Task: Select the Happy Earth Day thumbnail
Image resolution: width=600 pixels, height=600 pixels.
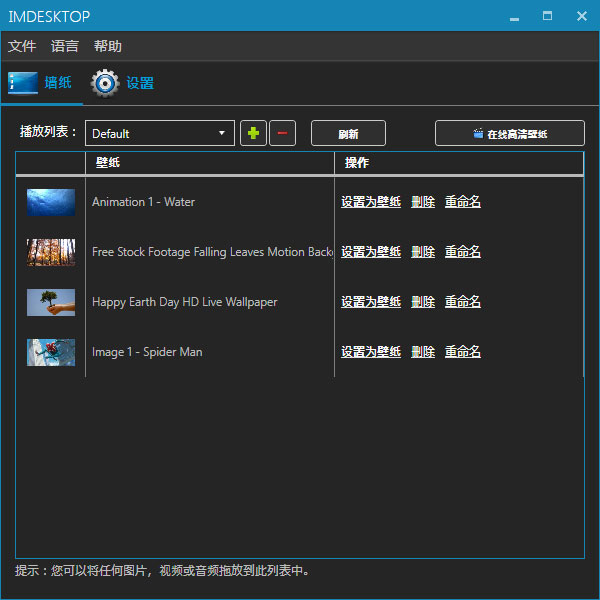Action: pos(51,302)
